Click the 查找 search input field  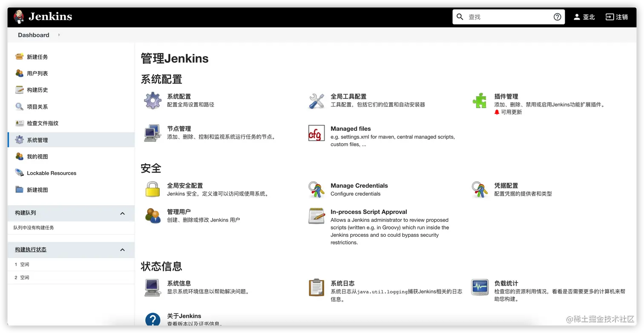[509, 17]
